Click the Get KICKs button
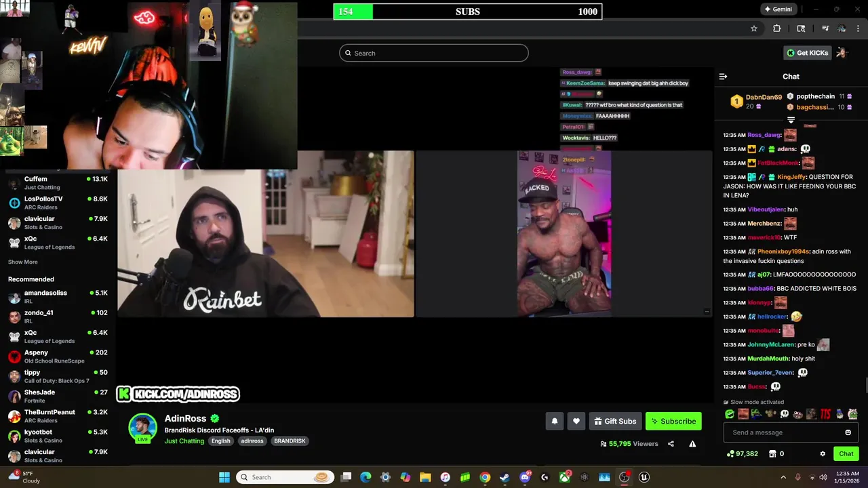 coord(807,53)
